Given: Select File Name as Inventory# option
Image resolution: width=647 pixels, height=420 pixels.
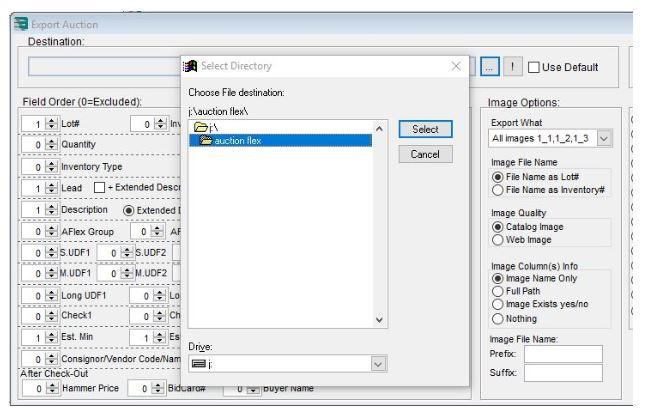Looking at the screenshot, I should 498,190.
